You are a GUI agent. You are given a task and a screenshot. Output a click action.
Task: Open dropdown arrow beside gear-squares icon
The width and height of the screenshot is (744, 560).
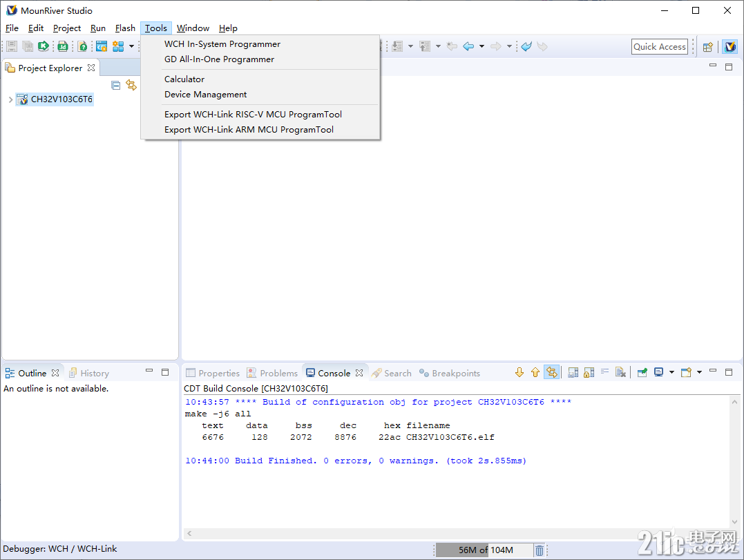point(131,46)
